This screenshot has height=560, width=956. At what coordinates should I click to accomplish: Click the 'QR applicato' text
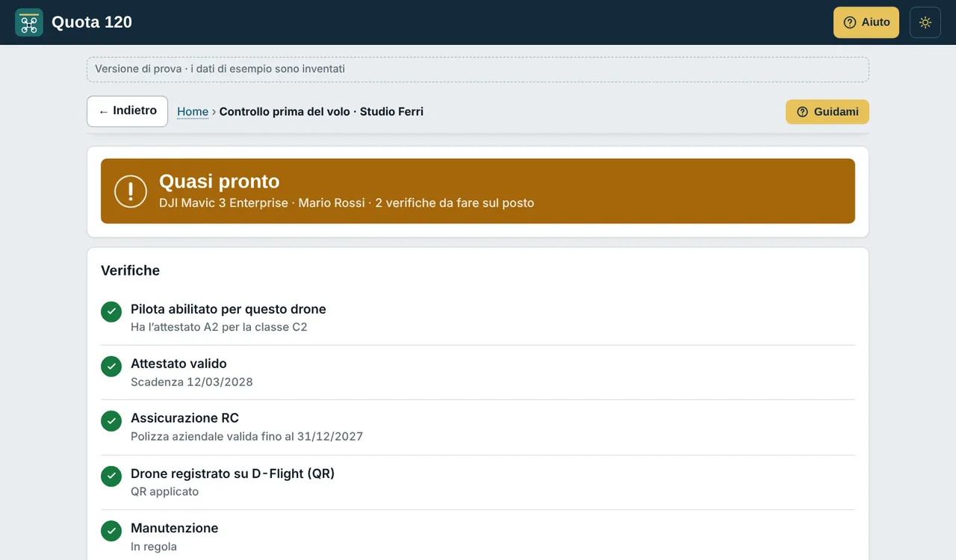(165, 492)
